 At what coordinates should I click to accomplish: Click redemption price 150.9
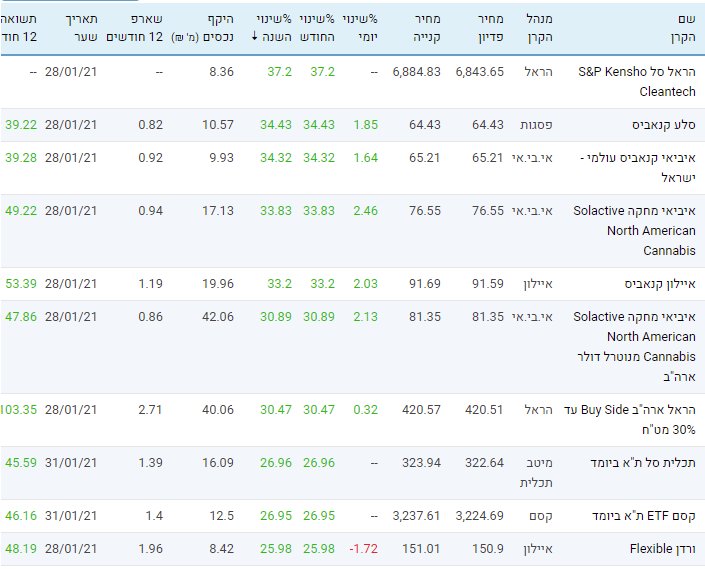click(488, 549)
